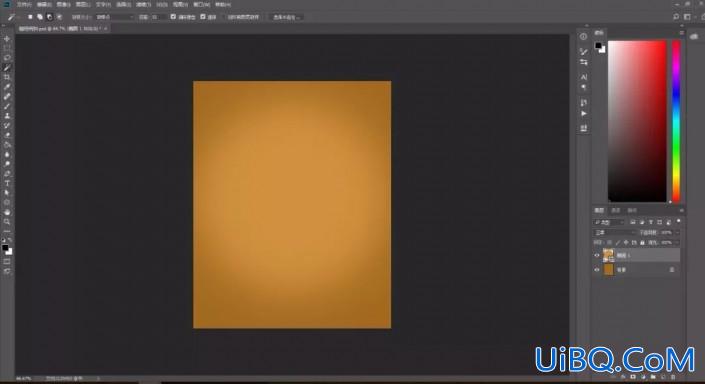The width and height of the screenshot is (705, 384).
Task: Open the layer blend mode dropdown
Action: point(614,232)
